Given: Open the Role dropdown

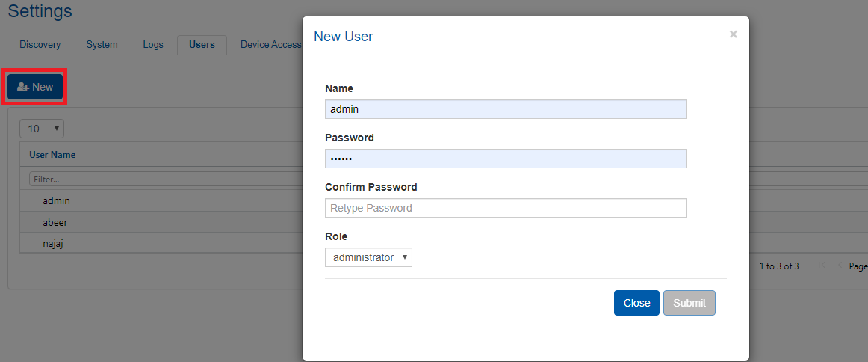Looking at the screenshot, I should pyautogui.click(x=368, y=257).
